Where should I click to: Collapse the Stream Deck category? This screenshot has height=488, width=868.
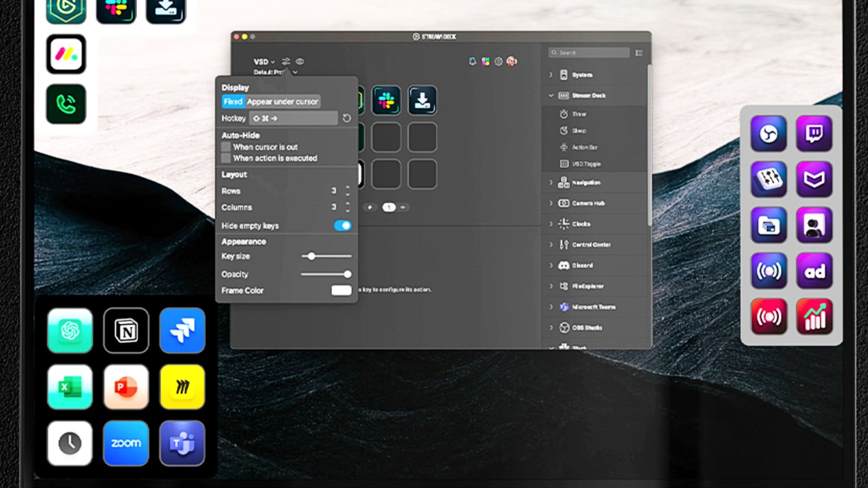click(x=551, y=95)
